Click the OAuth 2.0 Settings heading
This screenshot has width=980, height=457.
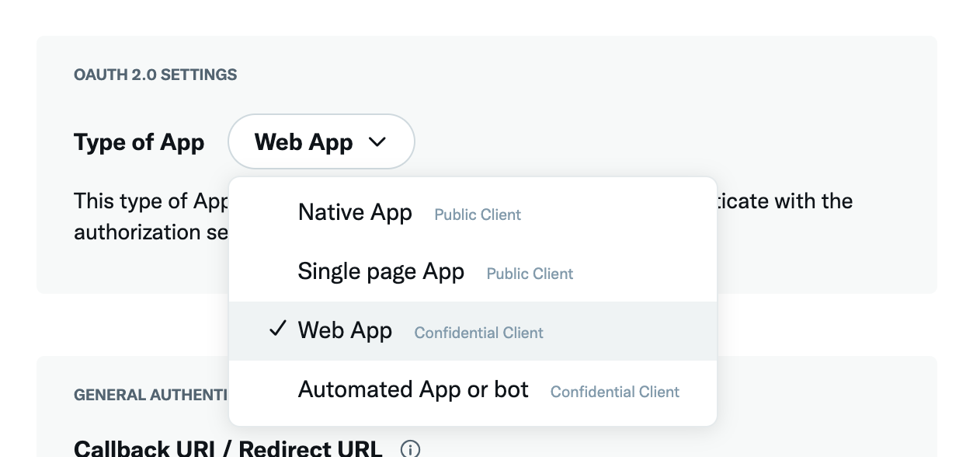[155, 75]
